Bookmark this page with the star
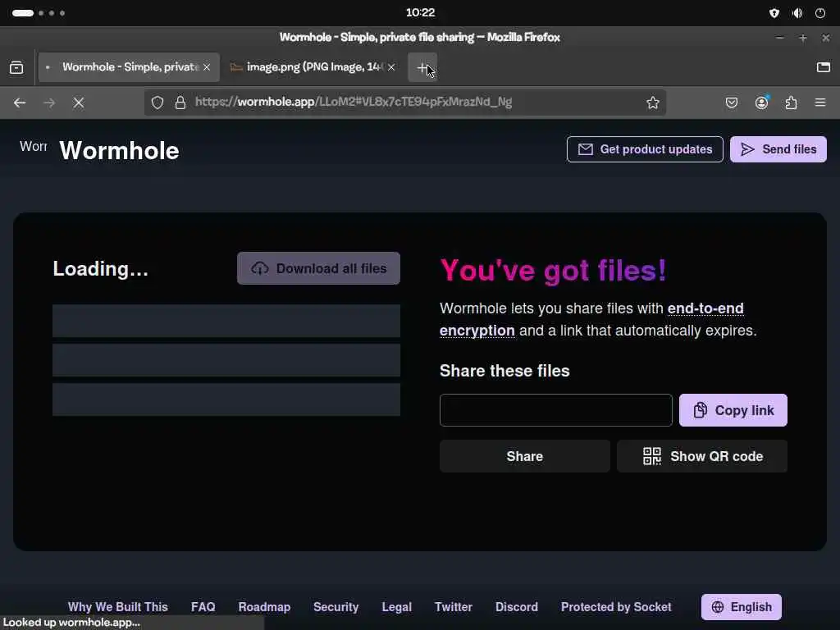Screen dimensions: 840x630 pyautogui.click(x=652, y=103)
